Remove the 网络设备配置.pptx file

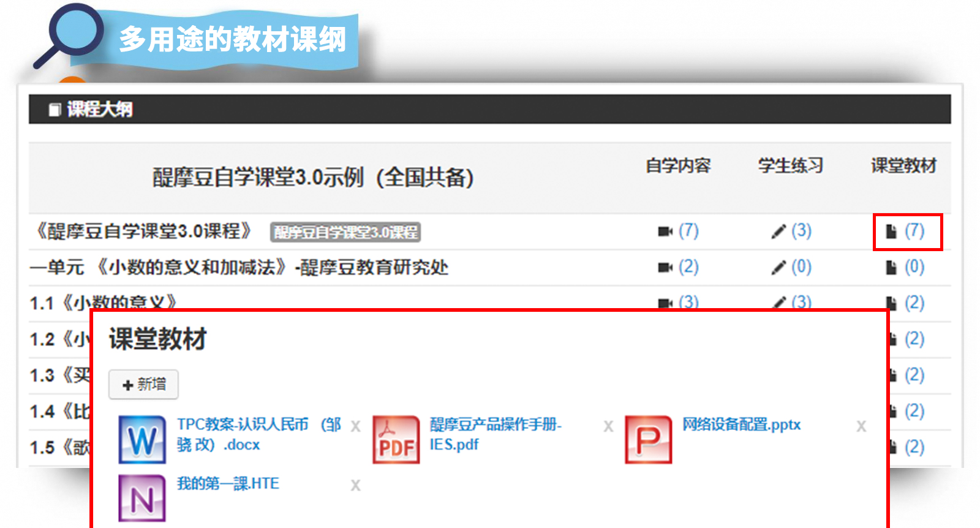click(x=861, y=426)
